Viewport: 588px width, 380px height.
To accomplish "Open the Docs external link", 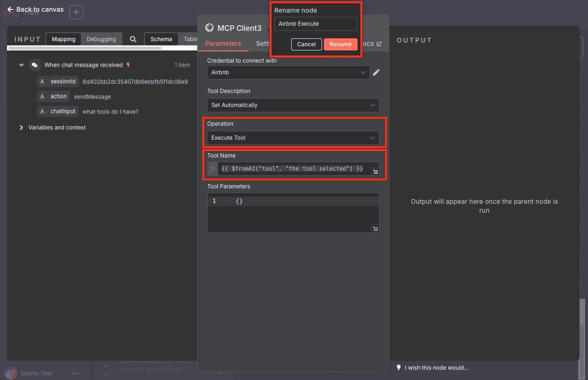I will (x=372, y=43).
